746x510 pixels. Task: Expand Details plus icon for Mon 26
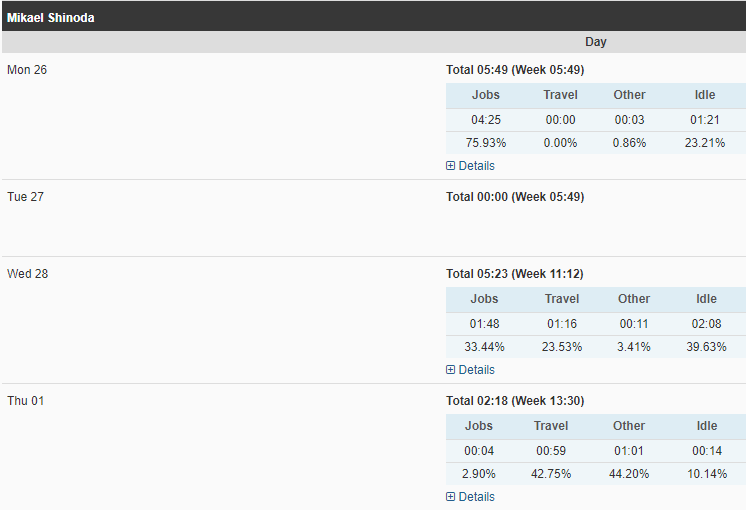(450, 166)
